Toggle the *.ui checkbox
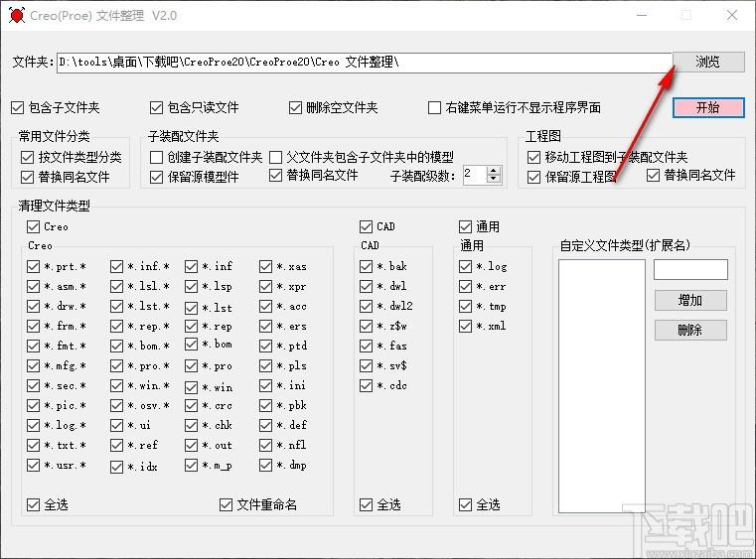The width and height of the screenshot is (756, 559). coord(116,425)
